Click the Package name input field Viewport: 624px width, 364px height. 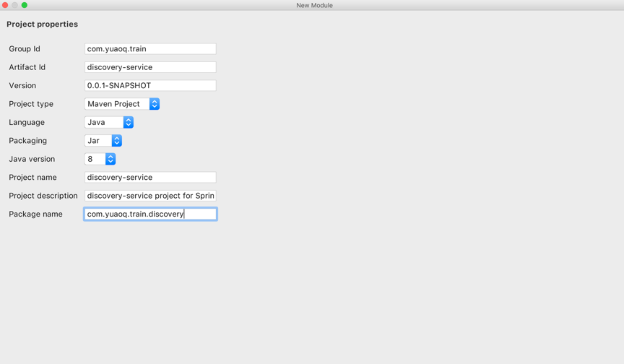[x=150, y=214]
